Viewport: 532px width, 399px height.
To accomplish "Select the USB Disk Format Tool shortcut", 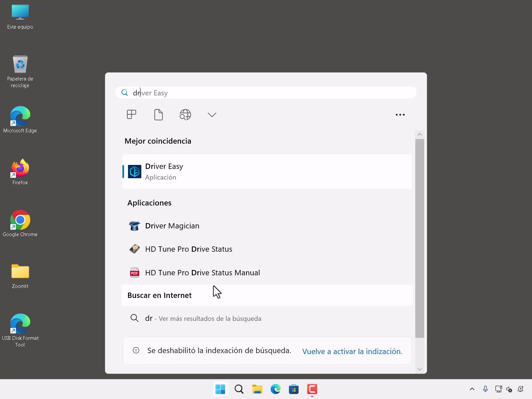I will coord(20,330).
